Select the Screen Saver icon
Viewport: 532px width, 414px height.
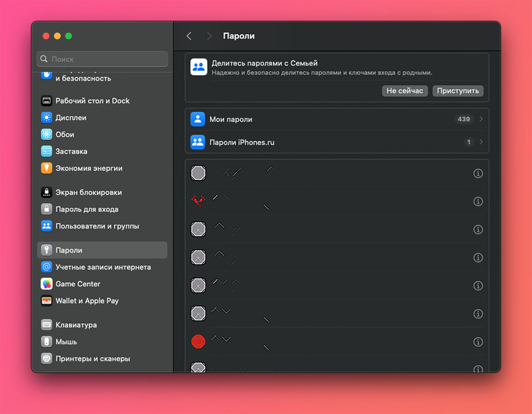coord(46,151)
